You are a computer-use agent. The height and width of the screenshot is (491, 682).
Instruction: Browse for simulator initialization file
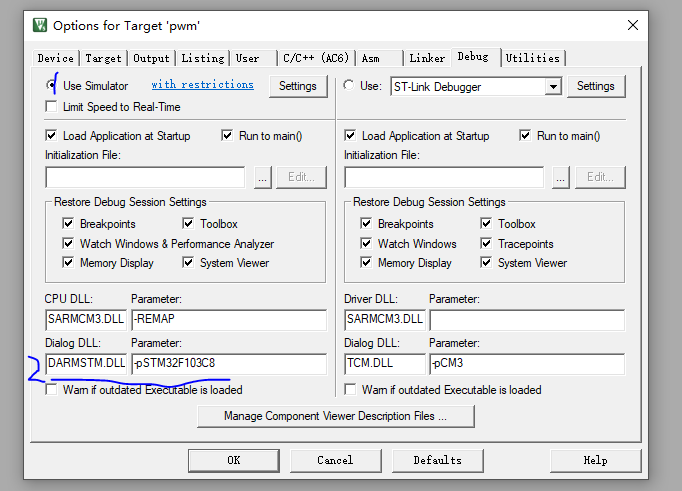[263, 177]
